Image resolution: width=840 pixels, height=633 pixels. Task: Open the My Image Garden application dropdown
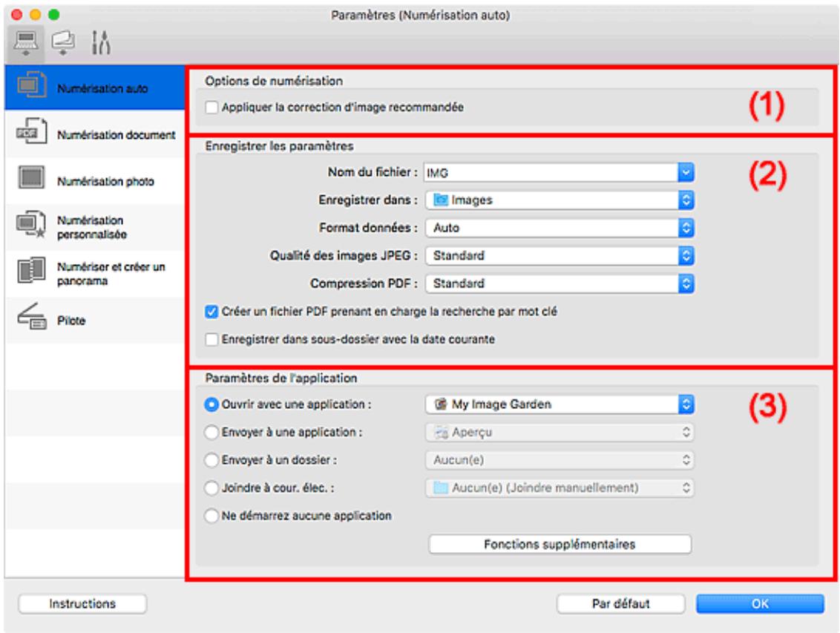[x=560, y=404]
